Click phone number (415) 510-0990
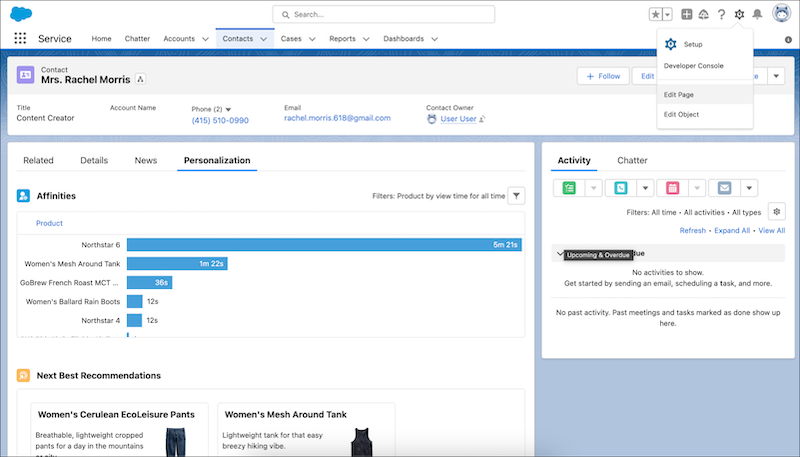The image size is (800, 457). pyautogui.click(x=220, y=120)
